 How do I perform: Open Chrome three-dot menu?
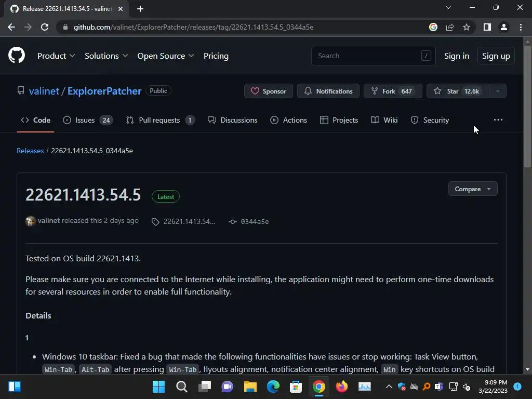coord(521,27)
